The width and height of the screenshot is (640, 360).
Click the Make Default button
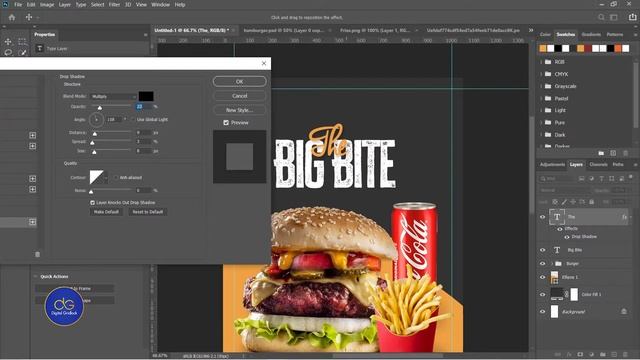pyautogui.click(x=106, y=212)
